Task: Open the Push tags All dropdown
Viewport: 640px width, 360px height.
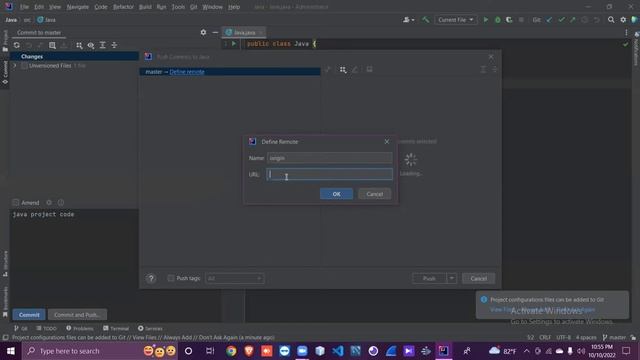Action: (235, 278)
